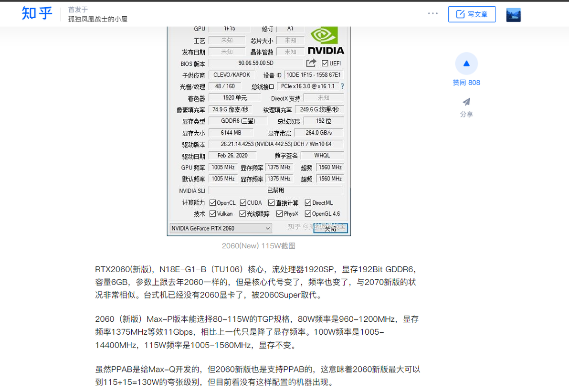
Task: Click the BIOS export share icon in GPU-Z
Action: pos(311,63)
